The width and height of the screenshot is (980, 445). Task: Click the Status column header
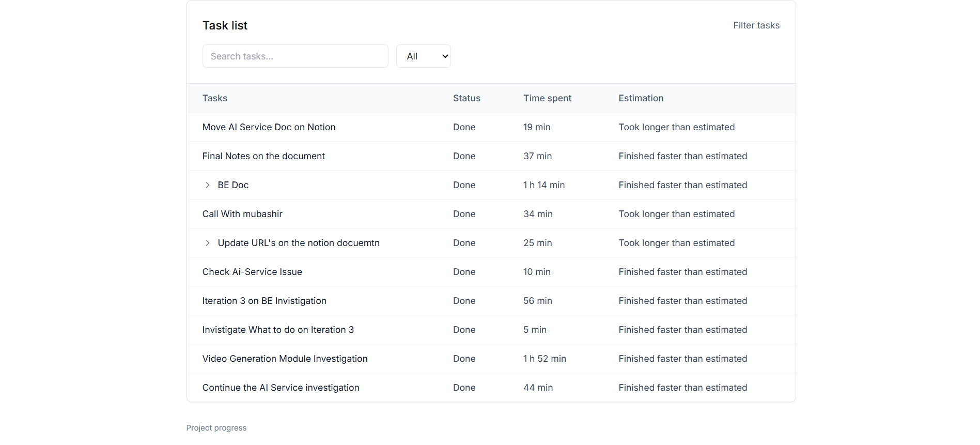point(466,98)
